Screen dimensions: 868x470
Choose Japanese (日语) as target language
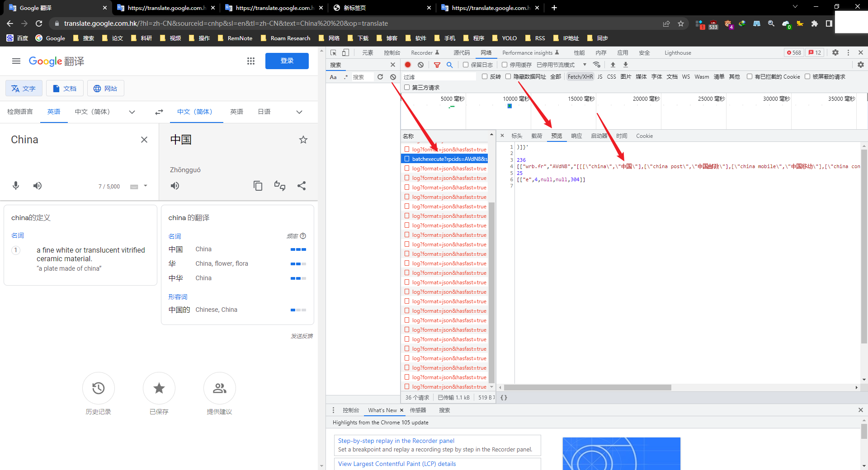click(264, 112)
